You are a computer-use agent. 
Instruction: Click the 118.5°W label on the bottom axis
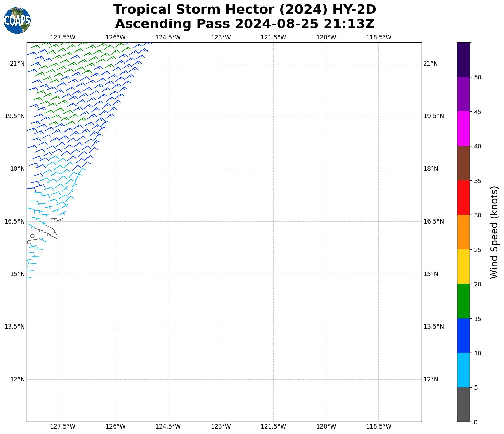point(379,426)
